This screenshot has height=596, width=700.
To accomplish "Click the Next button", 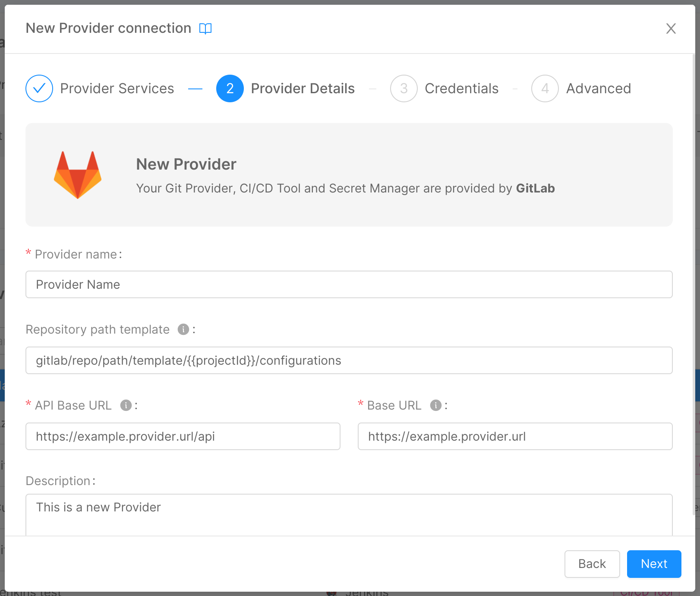I will pos(654,564).
